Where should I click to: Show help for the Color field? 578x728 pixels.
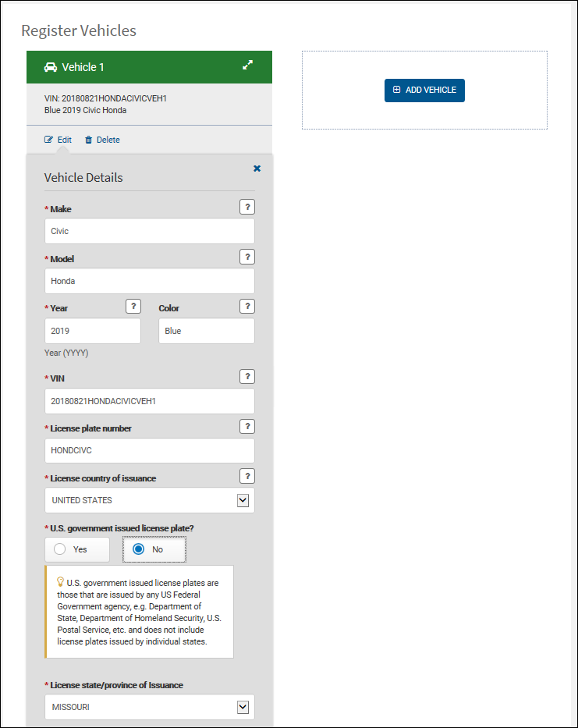pos(247,307)
